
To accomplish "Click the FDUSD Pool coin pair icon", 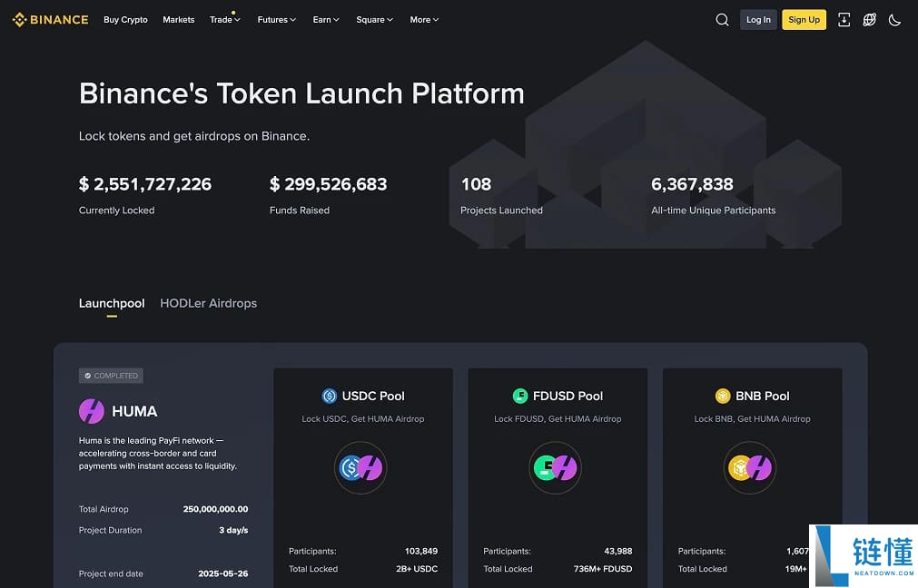I will click(555, 468).
